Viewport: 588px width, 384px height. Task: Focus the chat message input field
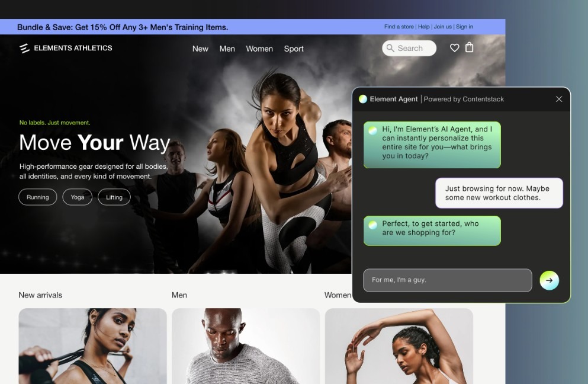tap(448, 280)
